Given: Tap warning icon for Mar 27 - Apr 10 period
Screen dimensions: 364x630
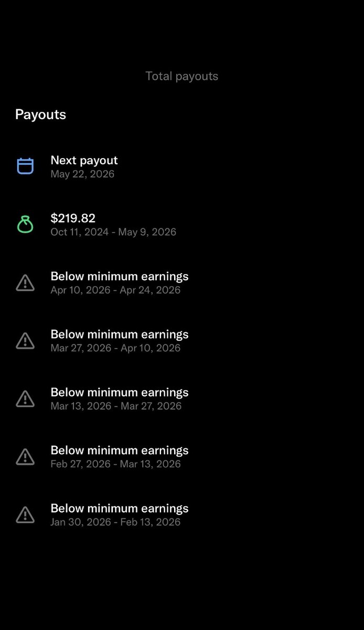Looking at the screenshot, I should [25, 341].
